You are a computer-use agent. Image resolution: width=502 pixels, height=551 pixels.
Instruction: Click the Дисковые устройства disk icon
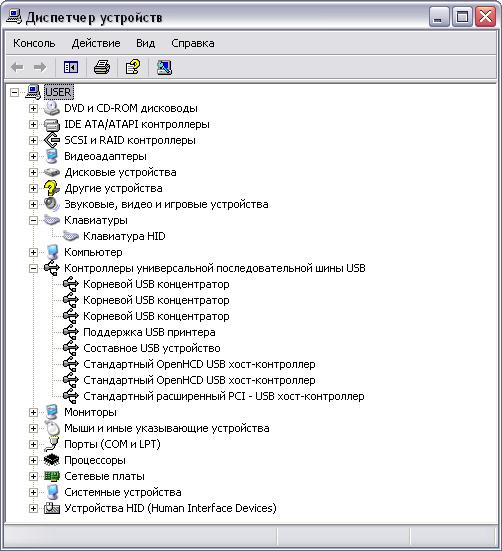(x=52, y=172)
